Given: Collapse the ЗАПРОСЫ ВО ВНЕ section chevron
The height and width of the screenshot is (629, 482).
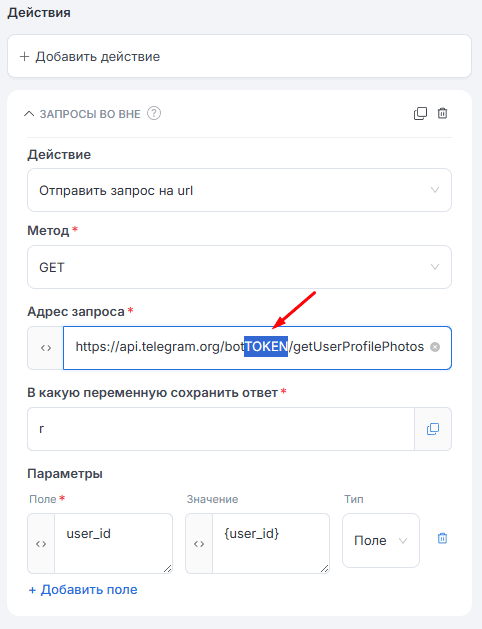Looking at the screenshot, I should [29, 114].
